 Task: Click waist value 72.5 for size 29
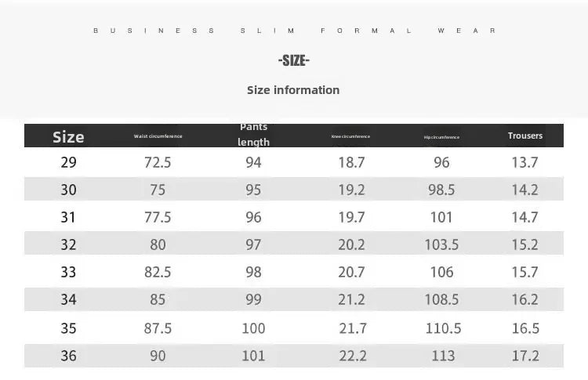pos(158,162)
